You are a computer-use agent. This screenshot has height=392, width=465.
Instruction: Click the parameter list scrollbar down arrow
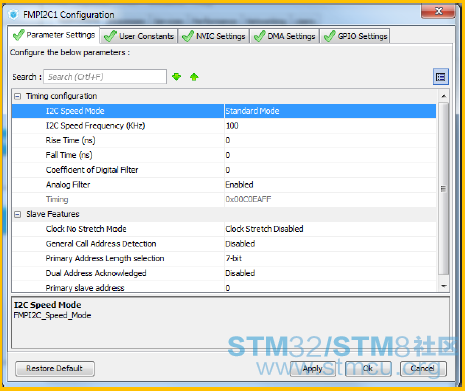coord(443,286)
